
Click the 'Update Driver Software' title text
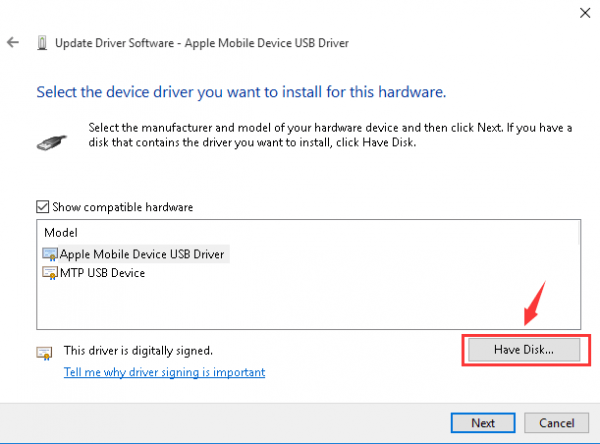[202, 44]
